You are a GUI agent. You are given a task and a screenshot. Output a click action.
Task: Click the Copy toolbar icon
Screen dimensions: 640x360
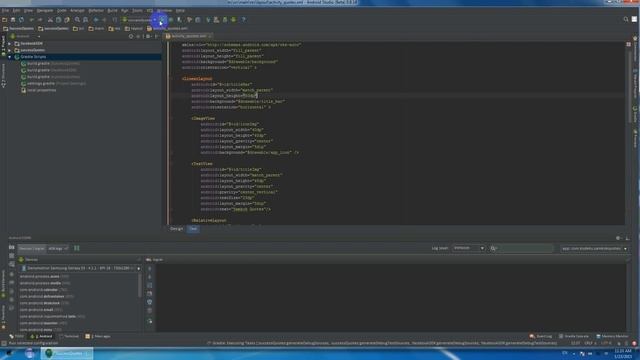(58, 20)
